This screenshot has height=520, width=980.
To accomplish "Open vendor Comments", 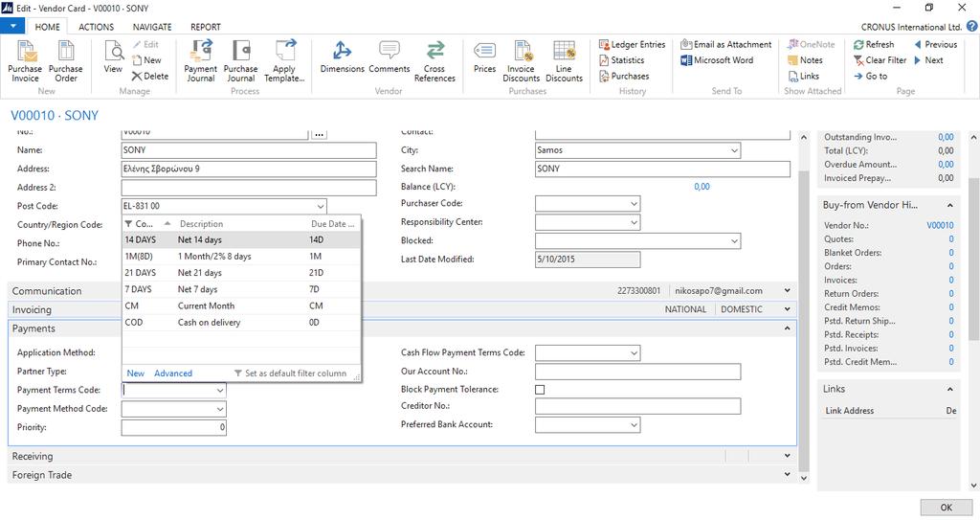I will (390, 57).
